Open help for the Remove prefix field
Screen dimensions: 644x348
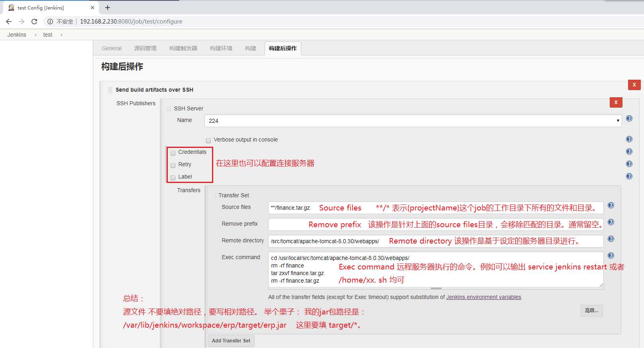click(611, 222)
